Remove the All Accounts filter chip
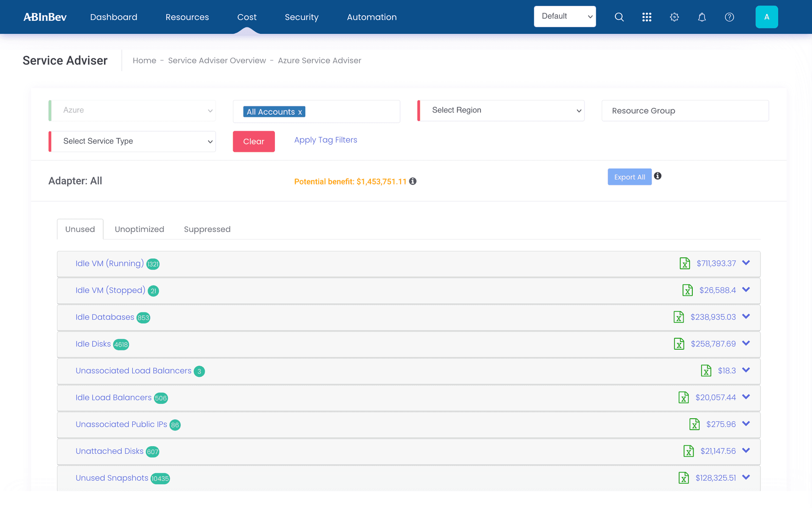Screen dimensions: 812x508 pyautogui.click(x=300, y=112)
